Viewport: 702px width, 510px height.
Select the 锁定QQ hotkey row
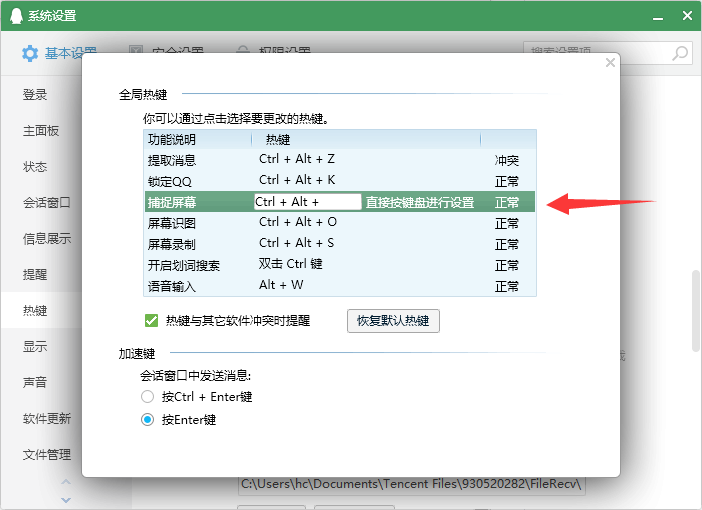[x=340, y=181]
